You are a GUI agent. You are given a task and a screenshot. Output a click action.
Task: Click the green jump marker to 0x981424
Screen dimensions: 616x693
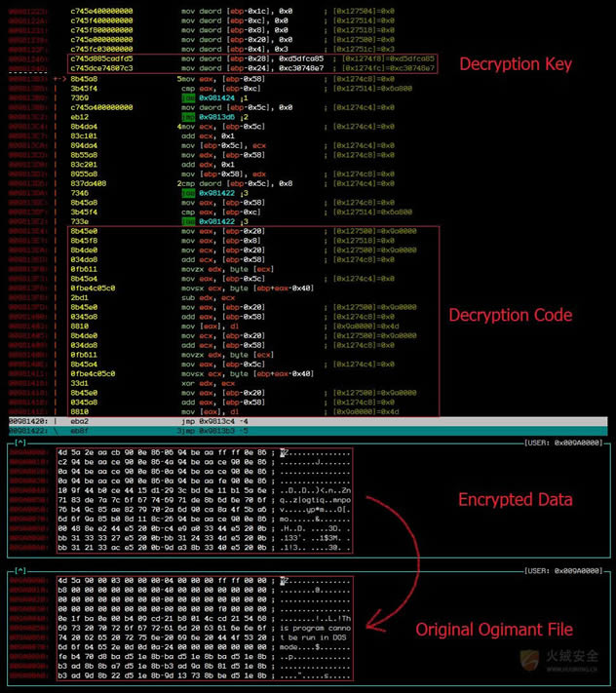coord(187,97)
